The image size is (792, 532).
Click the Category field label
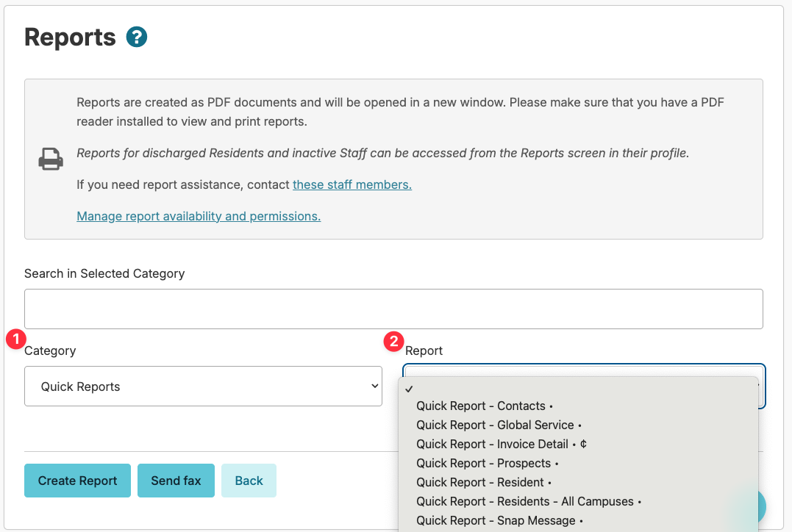point(50,351)
